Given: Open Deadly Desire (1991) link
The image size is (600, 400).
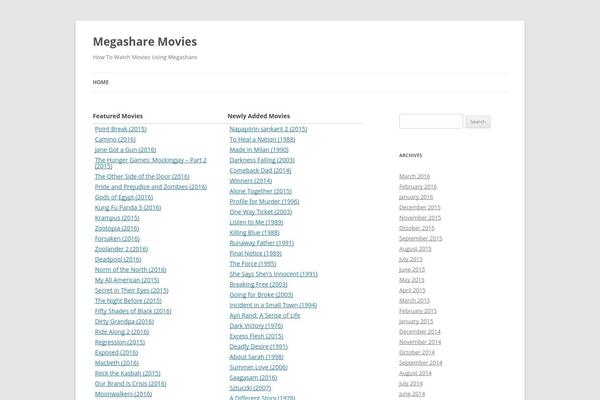Looking at the screenshot, I should 259,346.
